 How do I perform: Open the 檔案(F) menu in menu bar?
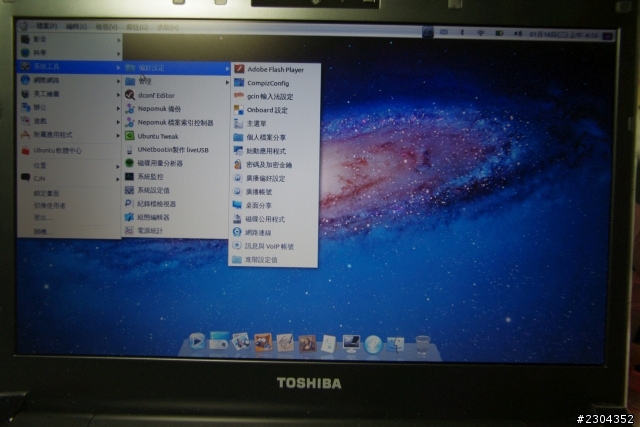coord(47,26)
